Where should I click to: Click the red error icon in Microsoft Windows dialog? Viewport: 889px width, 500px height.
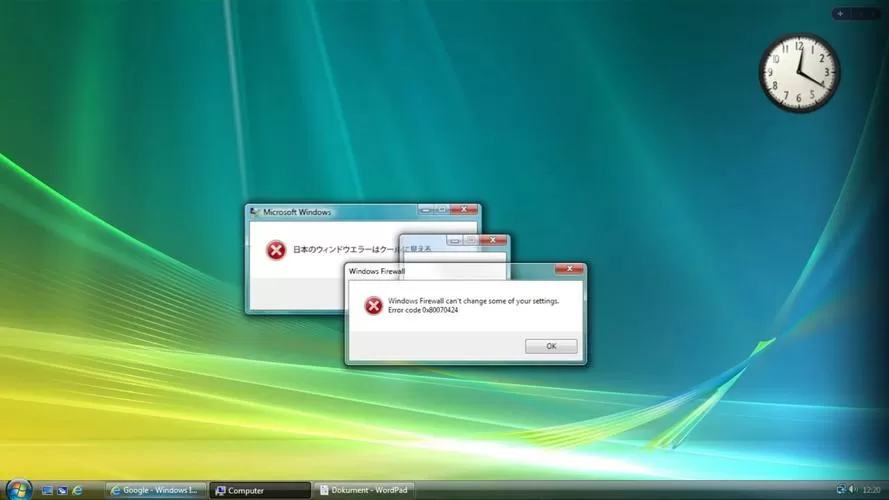(x=276, y=250)
